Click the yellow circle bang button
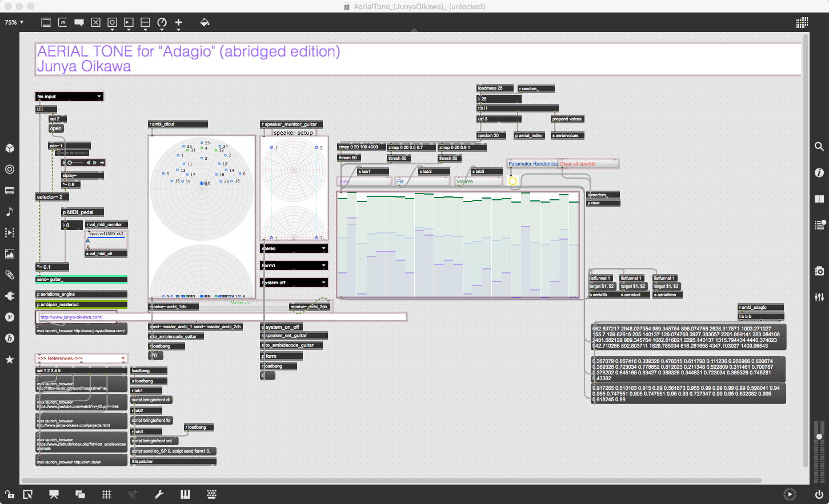Image resolution: width=829 pixels, height=504 pixels. (x=512, y=182)
